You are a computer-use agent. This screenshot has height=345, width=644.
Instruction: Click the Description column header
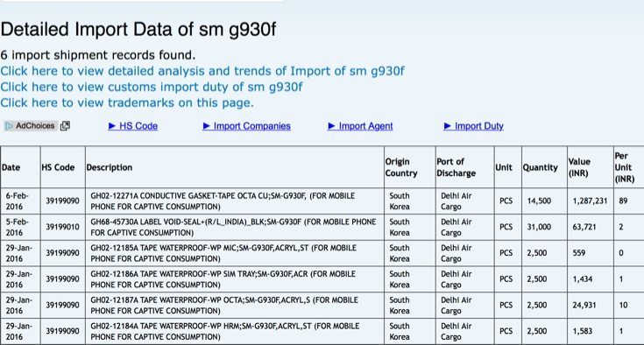(110, 167)
